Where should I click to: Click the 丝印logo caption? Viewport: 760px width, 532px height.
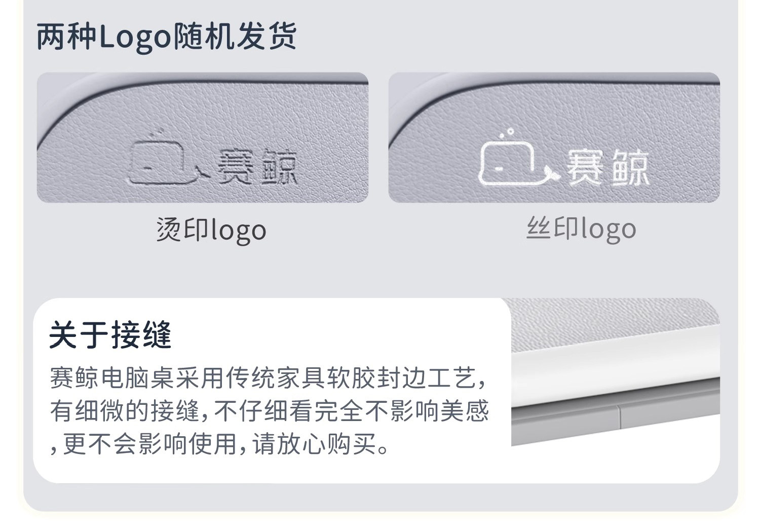click(581, 230)
